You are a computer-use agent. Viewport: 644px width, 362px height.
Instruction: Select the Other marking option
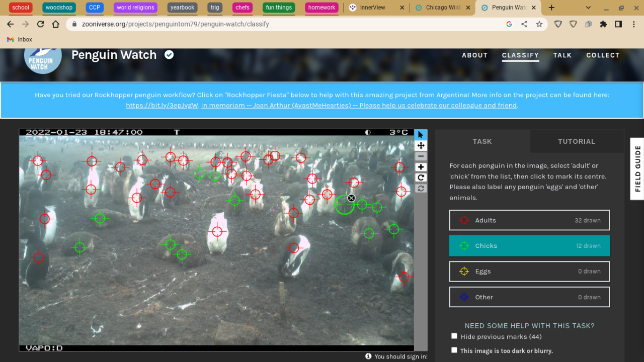pyautogui.click(x=529, y=297)
